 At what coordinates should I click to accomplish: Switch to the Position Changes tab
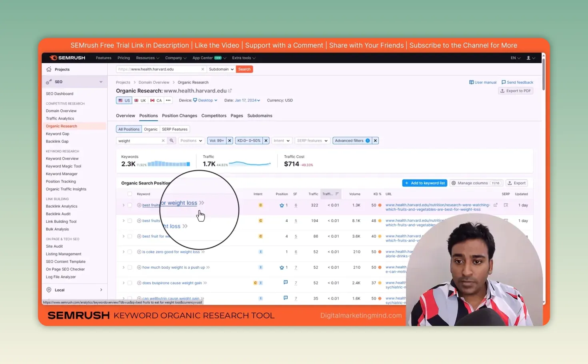pyautogui.click(x=179, y=116)
